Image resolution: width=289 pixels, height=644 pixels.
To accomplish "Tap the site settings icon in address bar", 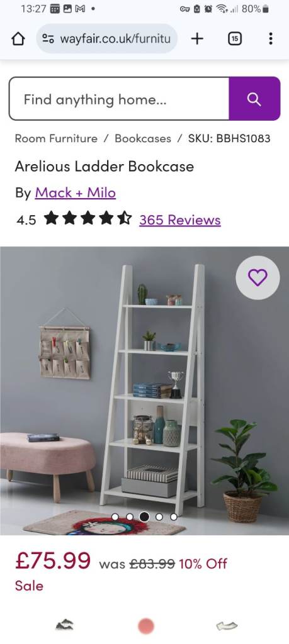I will click(x=48, y=39).
